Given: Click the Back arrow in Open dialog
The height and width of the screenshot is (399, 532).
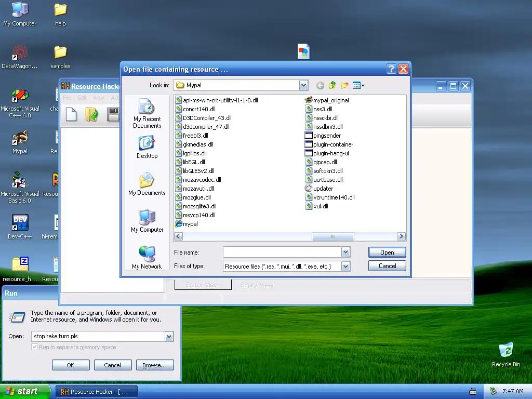Looking at the screenshot, I should point(320,86).
